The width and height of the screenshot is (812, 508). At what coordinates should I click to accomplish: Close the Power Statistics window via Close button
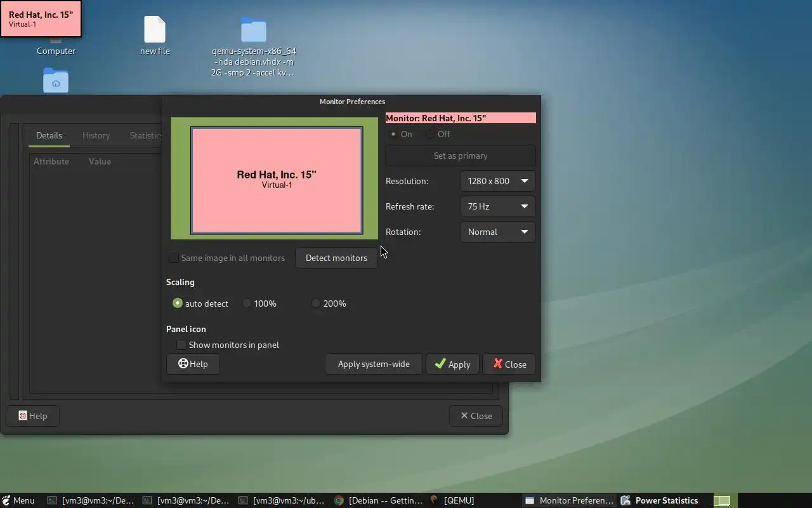tap(476, 416)
